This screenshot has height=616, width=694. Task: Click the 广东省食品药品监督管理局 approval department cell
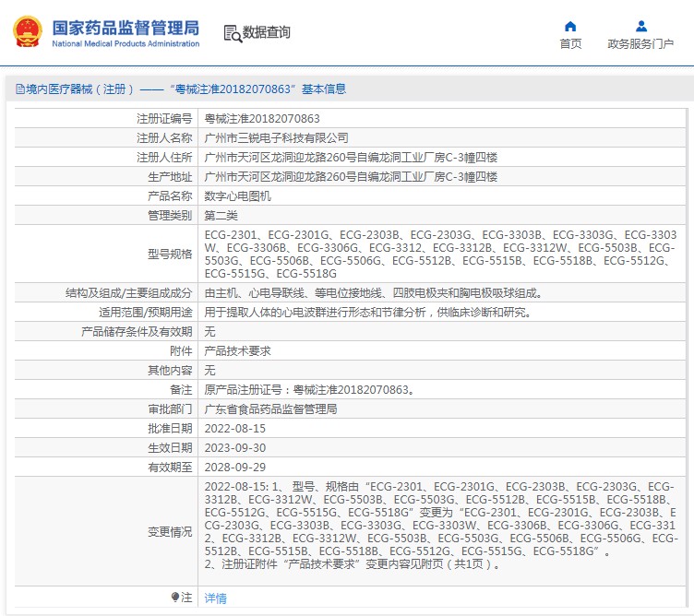pyautogui.click(x=270, y=409)
